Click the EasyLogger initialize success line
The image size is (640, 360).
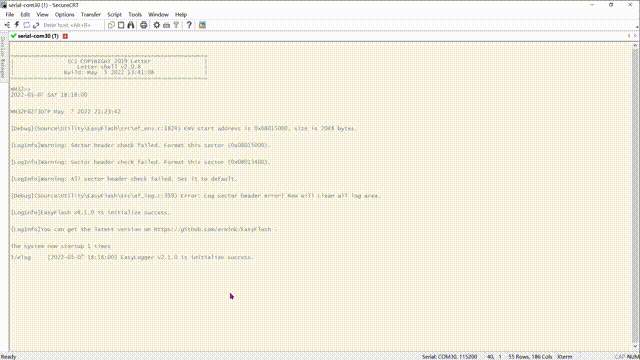(132, 258)
